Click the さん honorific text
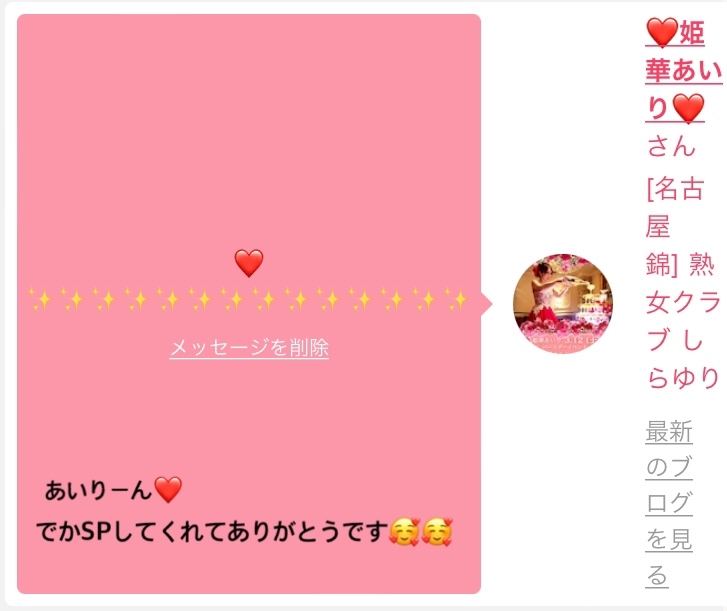This screenshot has width=727, height=611. coord(671,146)
